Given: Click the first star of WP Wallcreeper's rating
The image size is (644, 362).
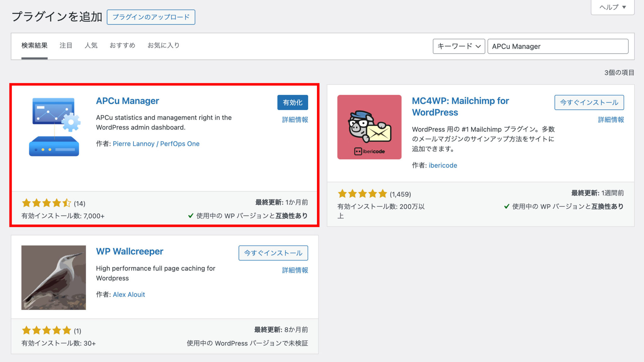Looking at the screenshot, I should click(x=25, y=330).
